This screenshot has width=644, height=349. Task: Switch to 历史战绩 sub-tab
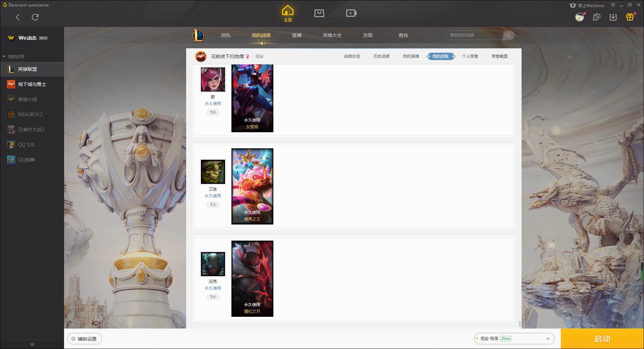click(381, 56)
